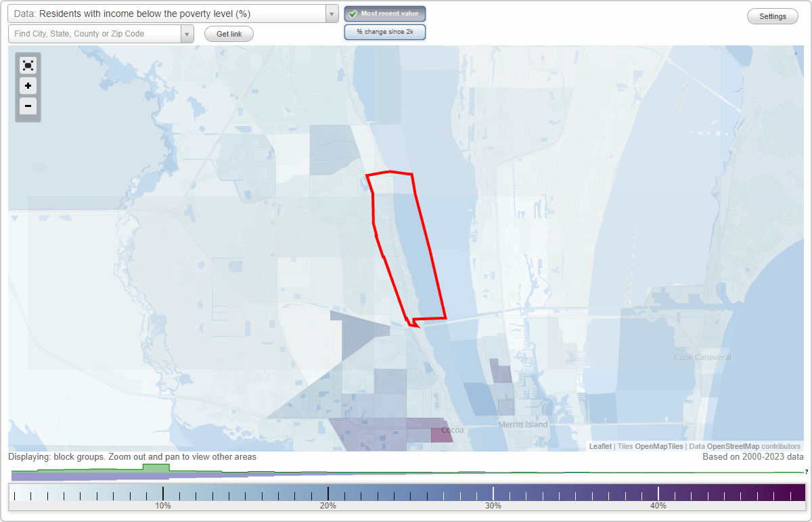This screenshot has height=522, width=812.
Task: Expand the Find City location dropdown
Action: [x=187, y=33]
